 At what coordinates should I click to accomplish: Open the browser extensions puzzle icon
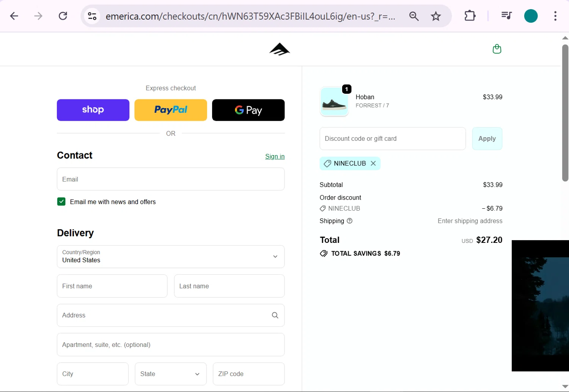point(470,16)
